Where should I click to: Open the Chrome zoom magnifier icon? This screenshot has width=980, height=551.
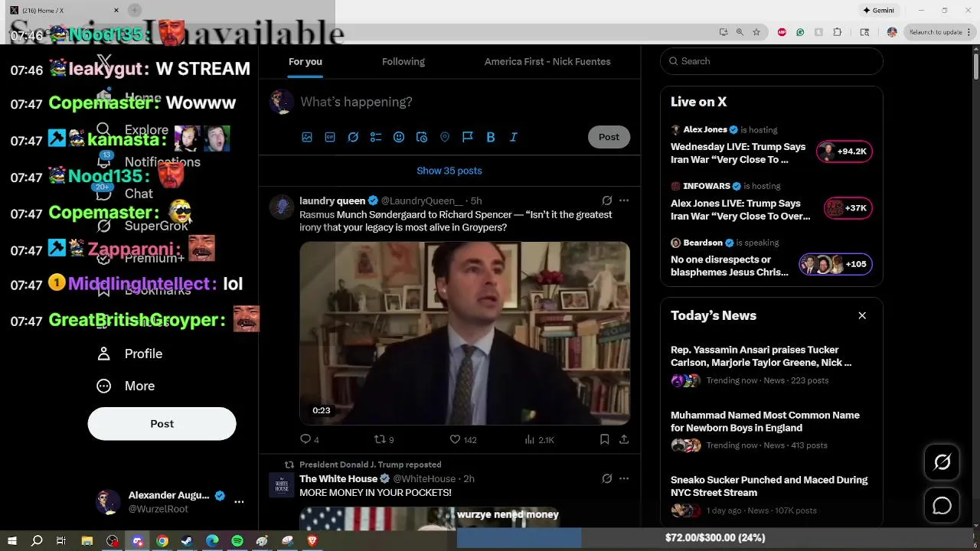click(740, 32)
